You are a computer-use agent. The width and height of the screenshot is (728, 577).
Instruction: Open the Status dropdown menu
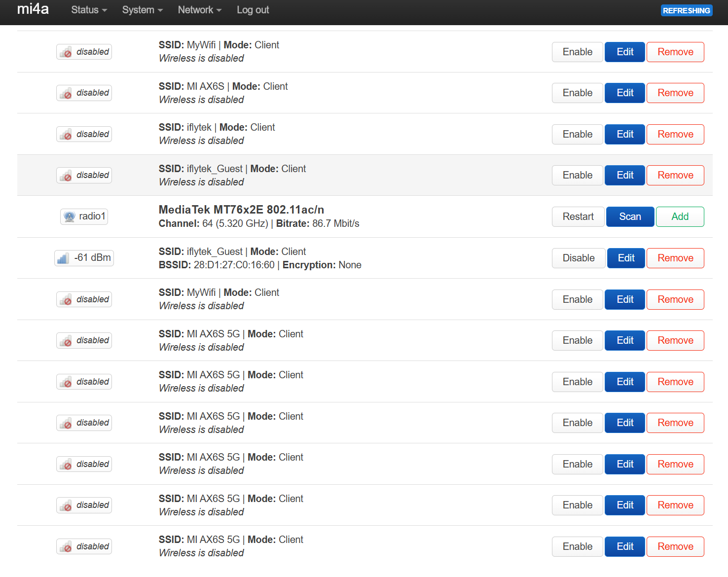89,10
